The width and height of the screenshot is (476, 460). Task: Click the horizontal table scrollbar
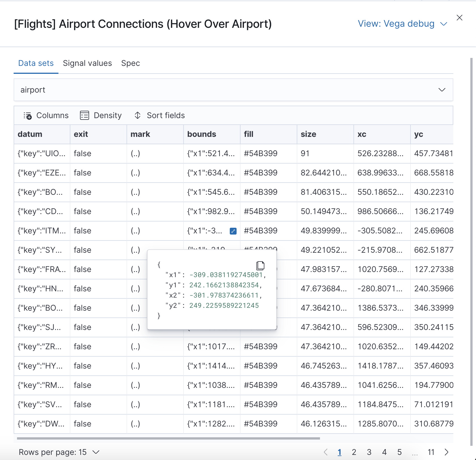(168, 438)
